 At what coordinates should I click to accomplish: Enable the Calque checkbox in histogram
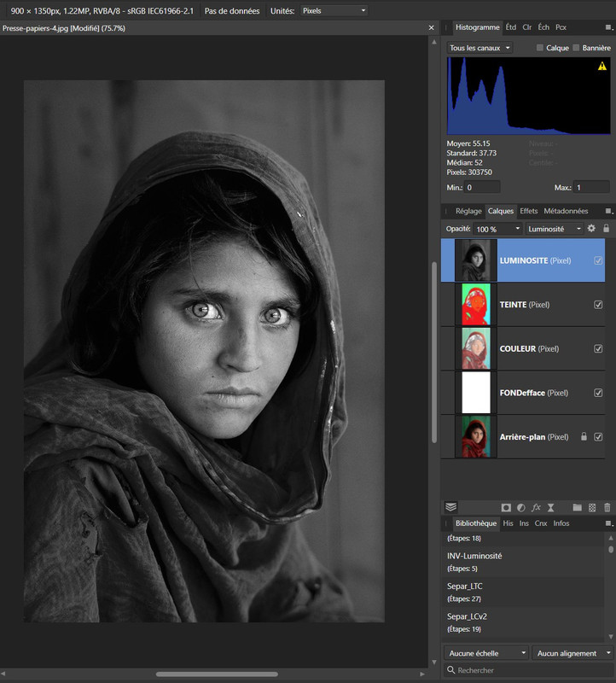pos(540,48)
